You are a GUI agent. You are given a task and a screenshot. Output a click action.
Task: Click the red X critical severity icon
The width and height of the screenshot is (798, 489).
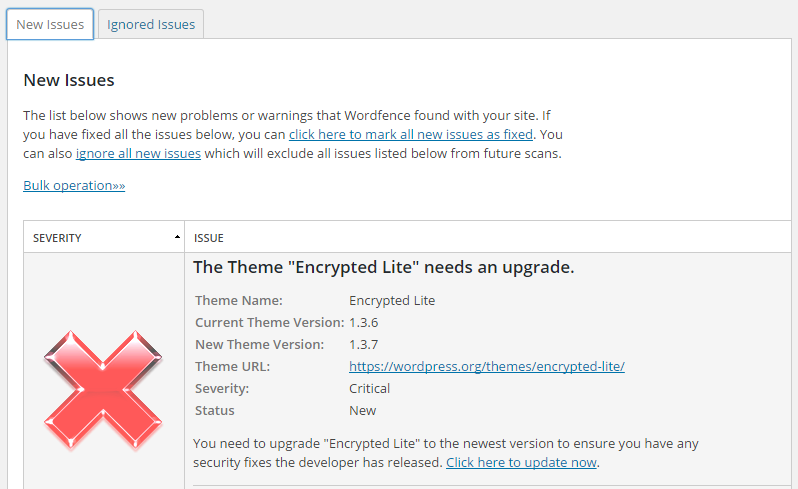[x=103, y=390]
